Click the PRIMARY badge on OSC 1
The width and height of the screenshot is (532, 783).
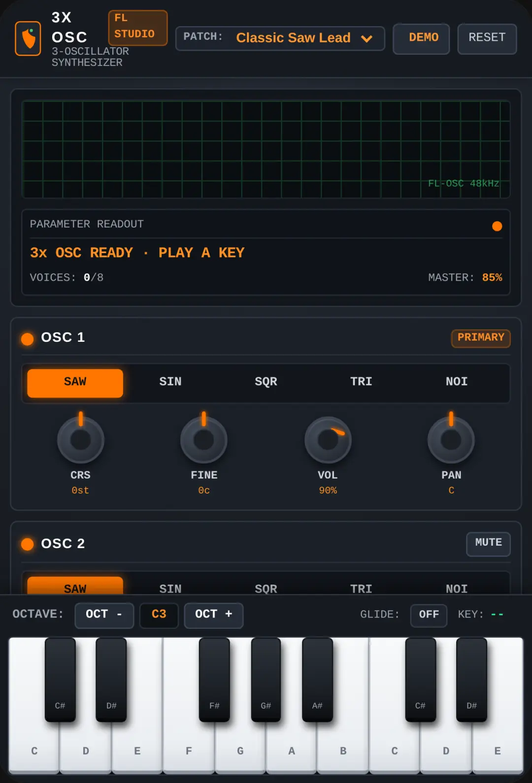481,338
